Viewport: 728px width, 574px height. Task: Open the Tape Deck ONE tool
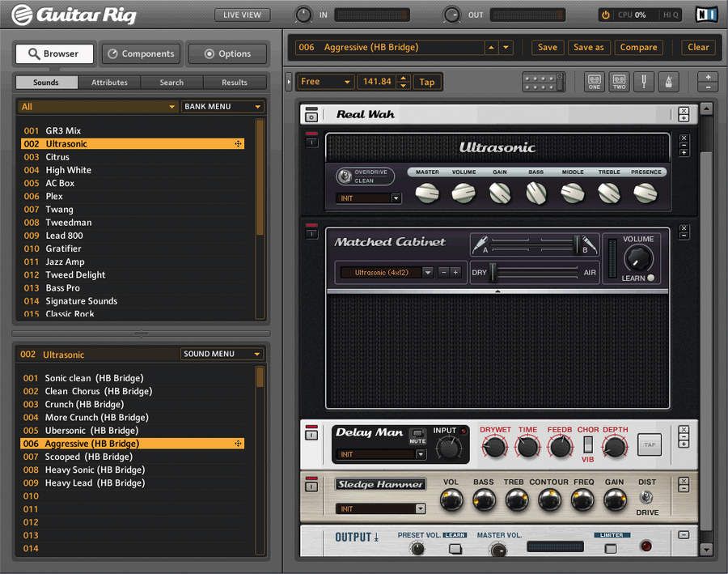(595, 82)
